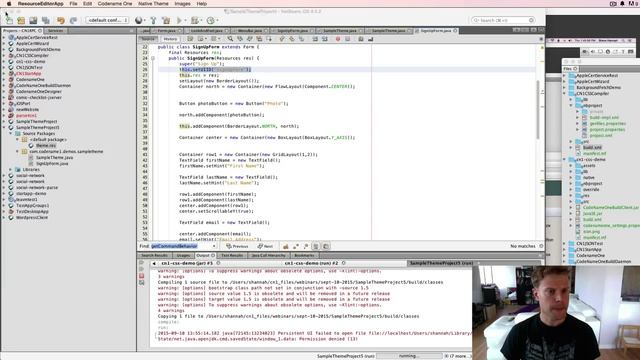Toggle match case in find bar
640x360 pixels.
pos(285,246)
